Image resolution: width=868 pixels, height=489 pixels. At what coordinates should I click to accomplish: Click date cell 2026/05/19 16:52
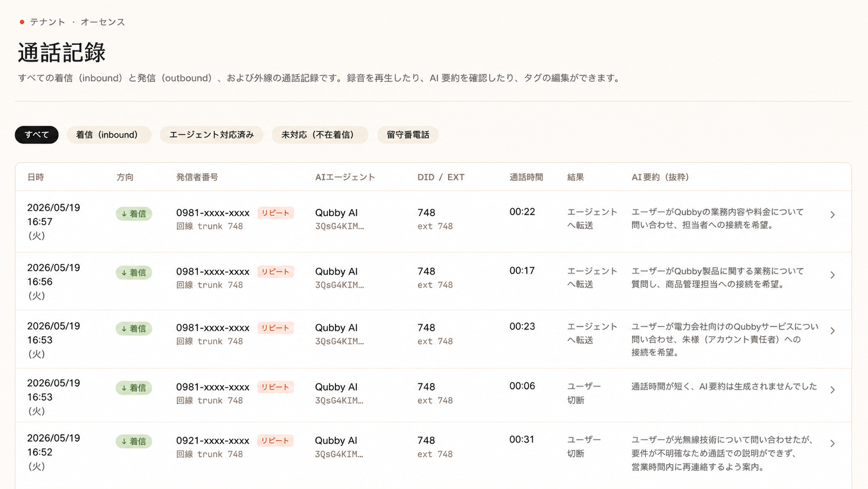pos(53,452)
